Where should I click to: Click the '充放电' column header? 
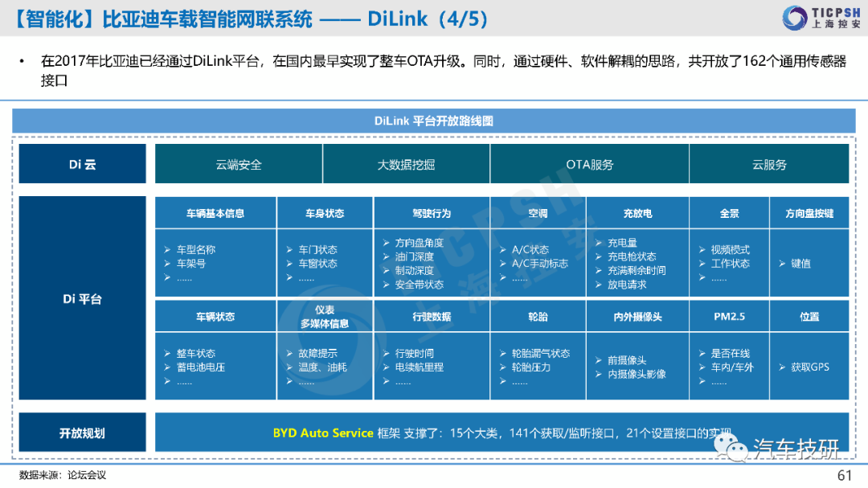click(637, 213)
